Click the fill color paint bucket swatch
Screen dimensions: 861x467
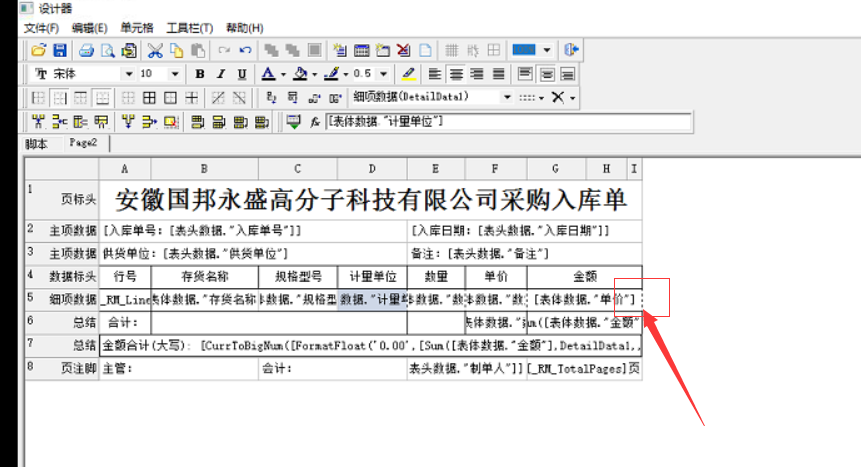click(300, 74)
